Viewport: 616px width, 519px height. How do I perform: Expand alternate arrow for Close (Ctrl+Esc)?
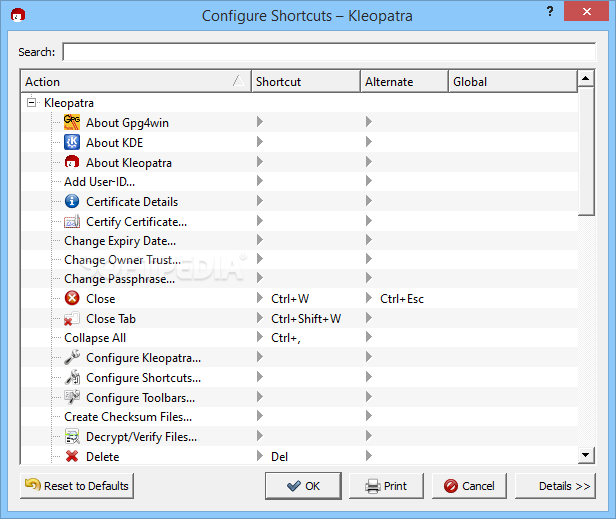(368, 298)
